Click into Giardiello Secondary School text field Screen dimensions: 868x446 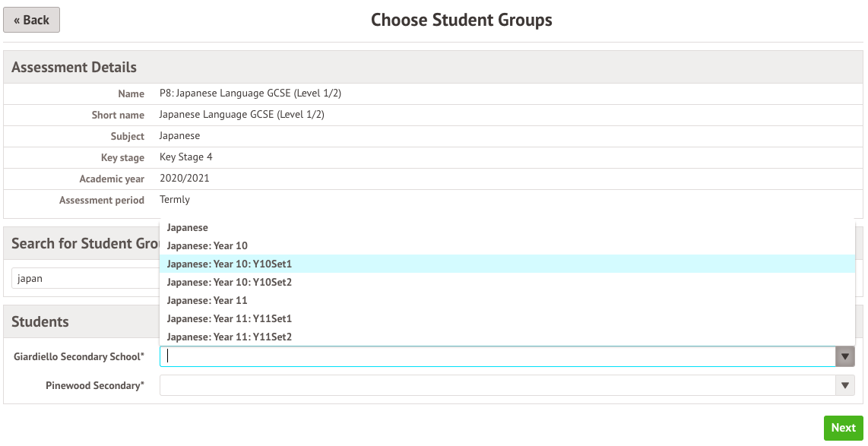click(494, 356)
